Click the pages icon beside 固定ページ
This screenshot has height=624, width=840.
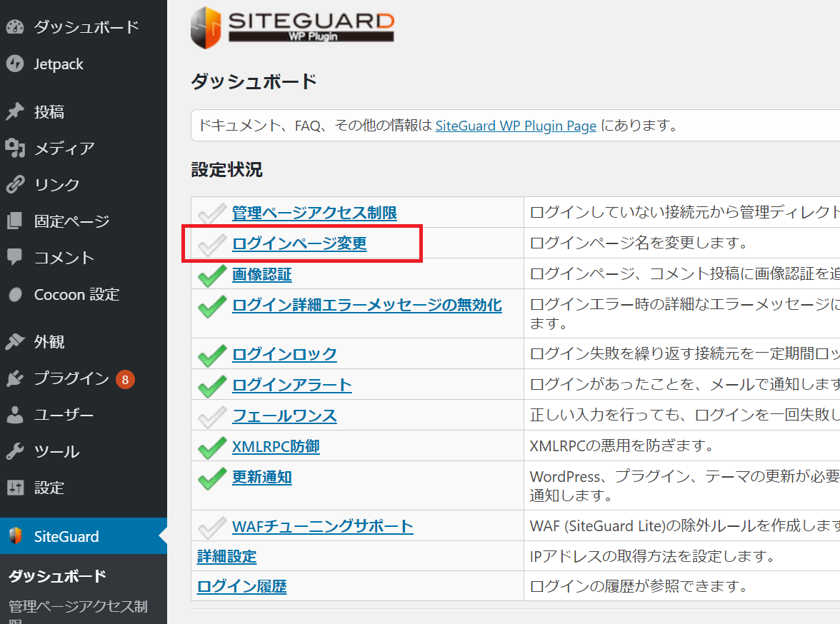click(x=15, y=221)
